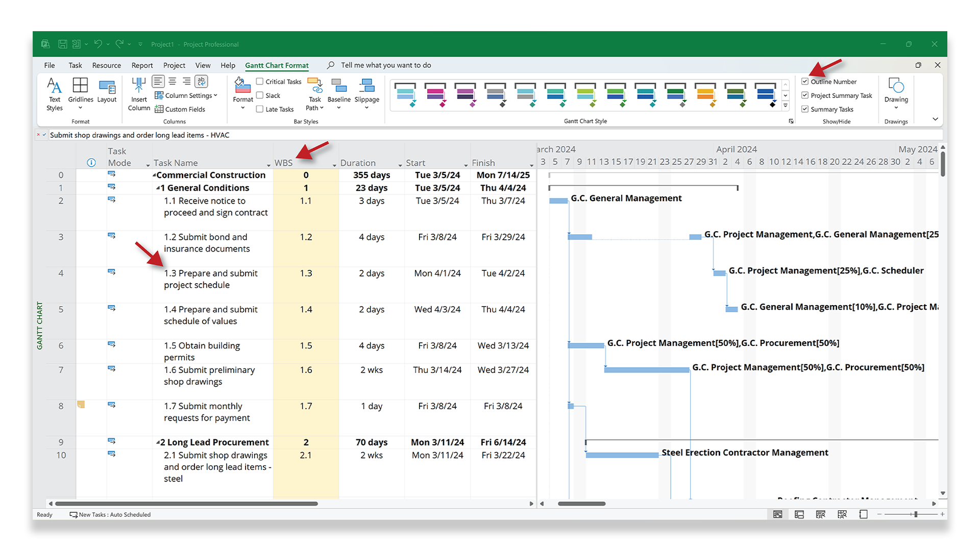Open the Resource menu tab
The height and width of the screenshot is (551, 980).
click(x=106, y=65)
